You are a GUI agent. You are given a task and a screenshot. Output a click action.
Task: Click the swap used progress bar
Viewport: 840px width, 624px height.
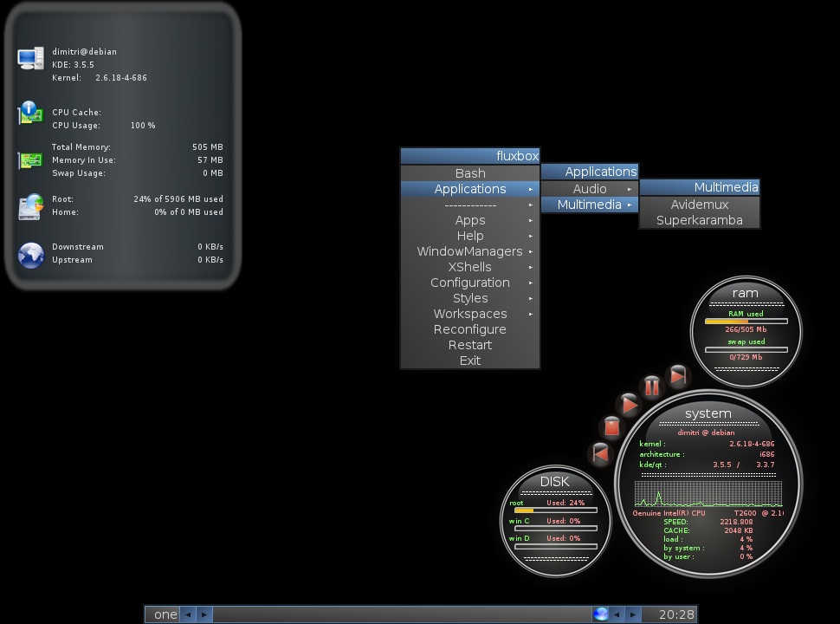click(x=746, y=349)
